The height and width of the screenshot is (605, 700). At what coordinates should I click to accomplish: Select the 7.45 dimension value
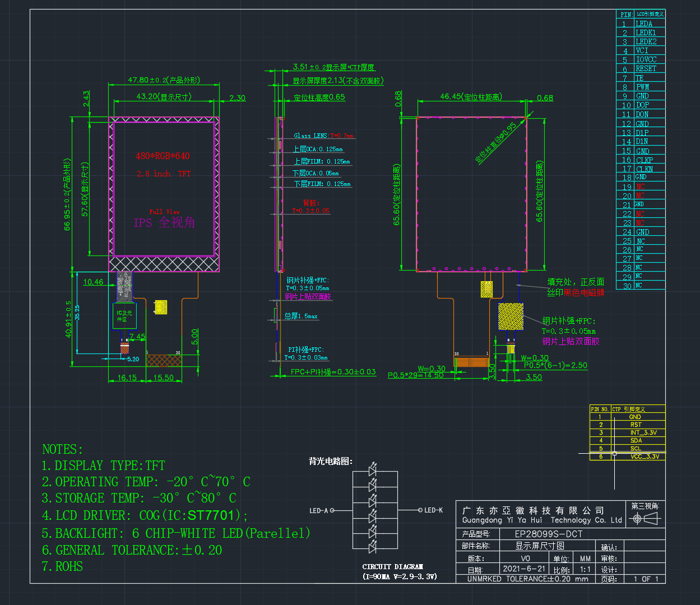pos(137,337)
